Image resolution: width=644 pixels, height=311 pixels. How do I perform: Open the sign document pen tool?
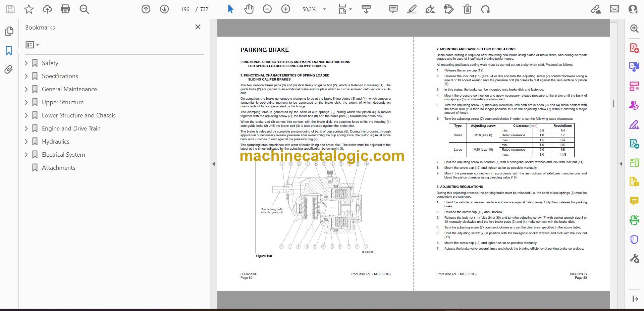click(430, 9)
